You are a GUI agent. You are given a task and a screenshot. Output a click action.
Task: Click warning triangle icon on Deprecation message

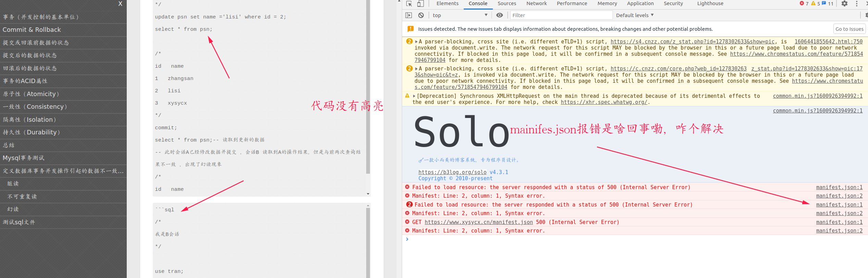(x=407, y=96)
